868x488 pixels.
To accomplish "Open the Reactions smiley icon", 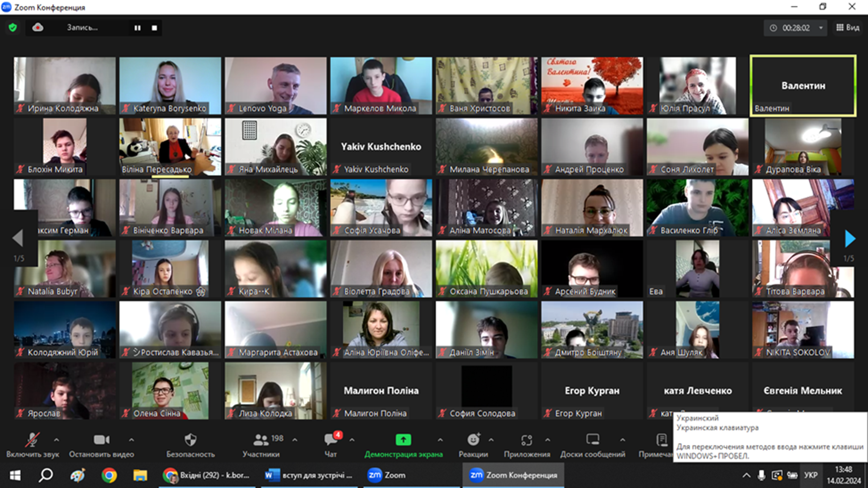I will tap(473, 440).
